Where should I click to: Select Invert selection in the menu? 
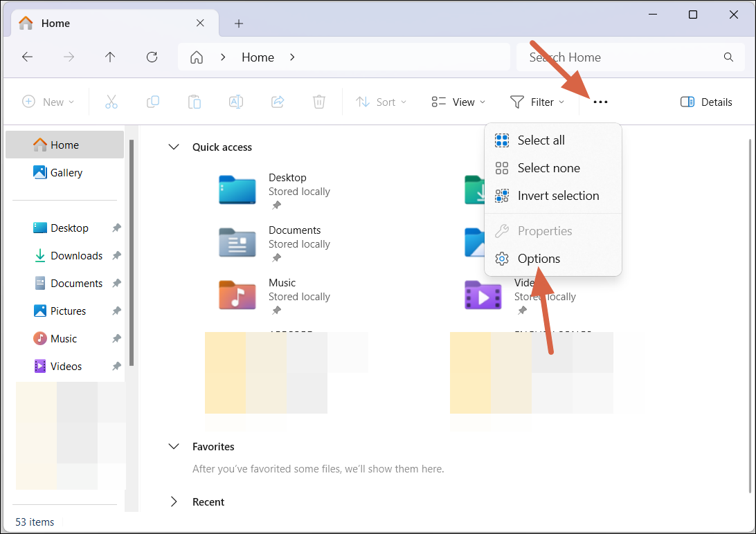click(x=558, y=196)
